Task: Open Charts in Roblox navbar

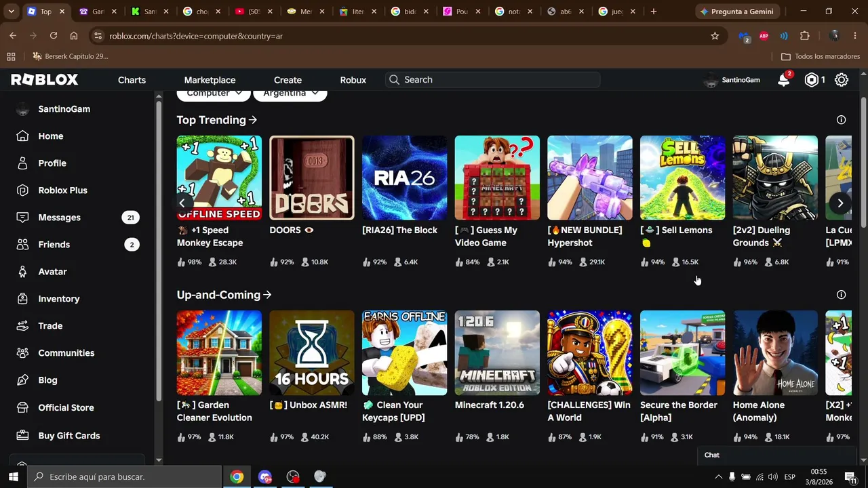Action: coord(132,80)
